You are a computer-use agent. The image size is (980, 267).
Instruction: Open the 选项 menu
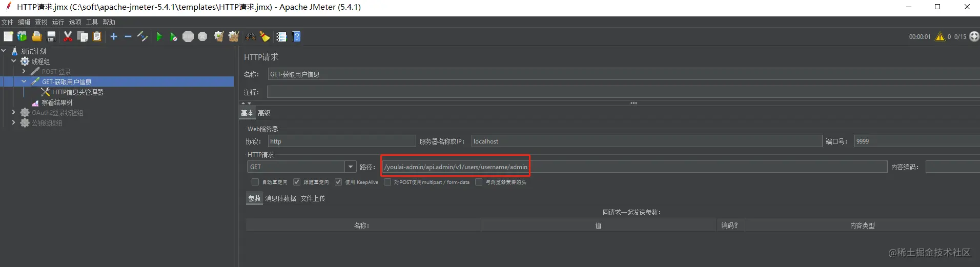coord(75,22)
